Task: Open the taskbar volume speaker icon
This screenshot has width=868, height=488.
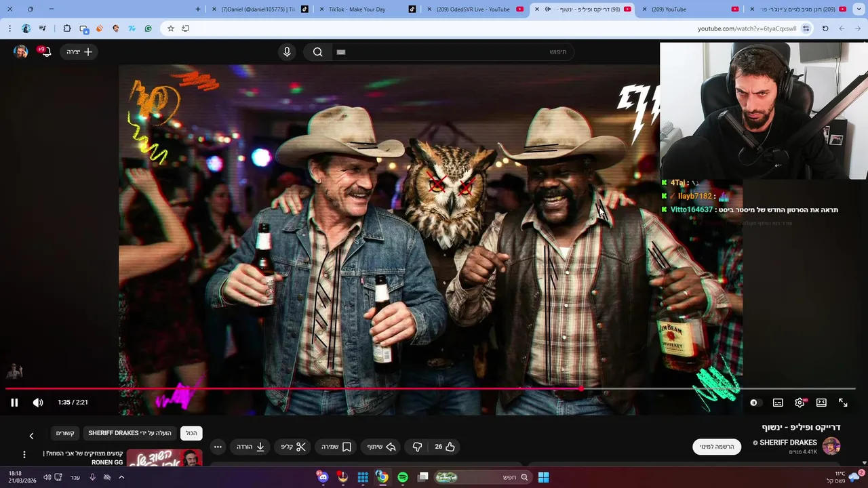Action: [47, 477]
